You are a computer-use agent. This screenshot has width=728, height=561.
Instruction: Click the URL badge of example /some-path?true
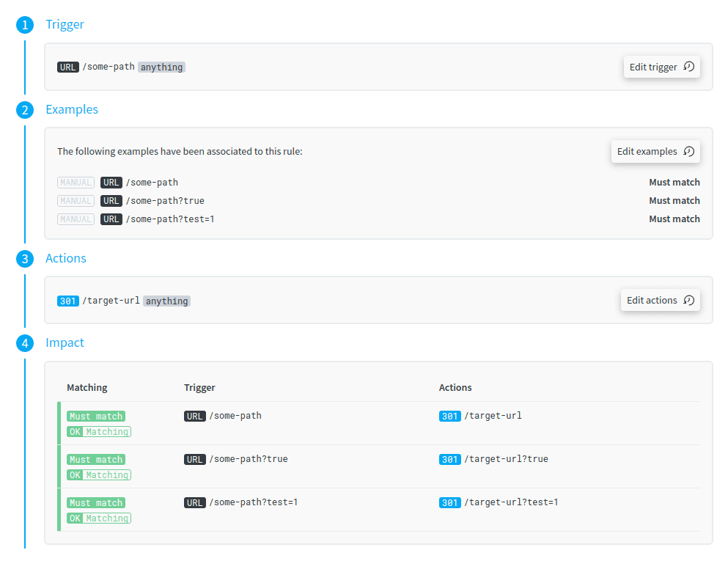point(111,201)
